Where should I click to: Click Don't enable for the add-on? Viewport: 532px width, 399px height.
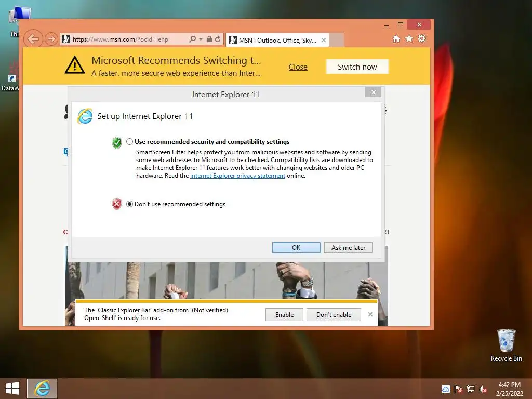[x=334, y=314]
